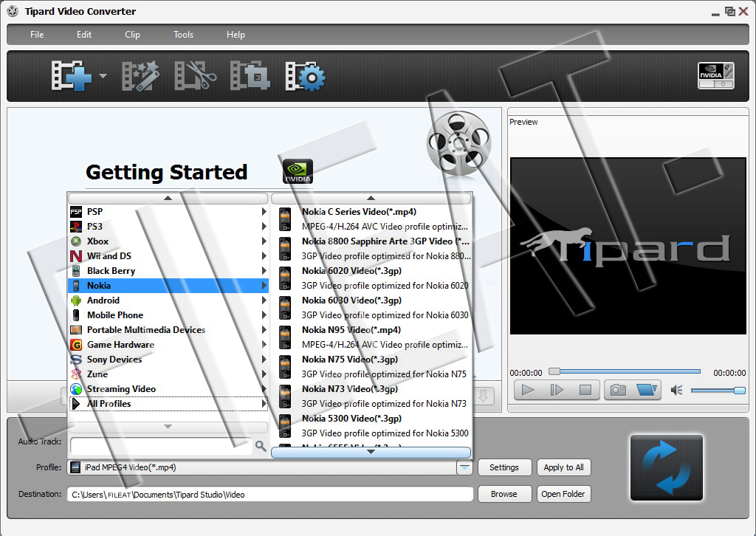Open the Preferences gear film icon
Image resolution: width=756 pixels, height=536 pixels.
(x=305, y=76)
